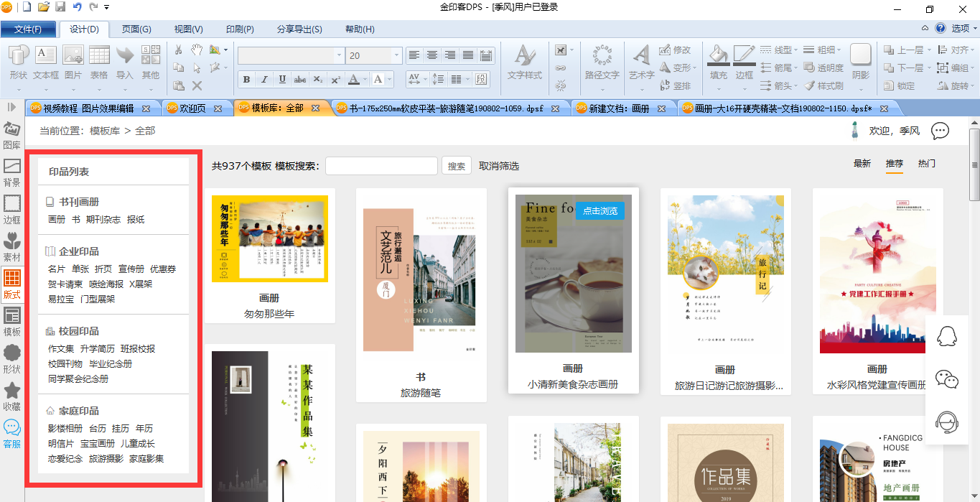Expand the font size dropdown showing 20
980x502 pixels.
click(x=396, y=55)
